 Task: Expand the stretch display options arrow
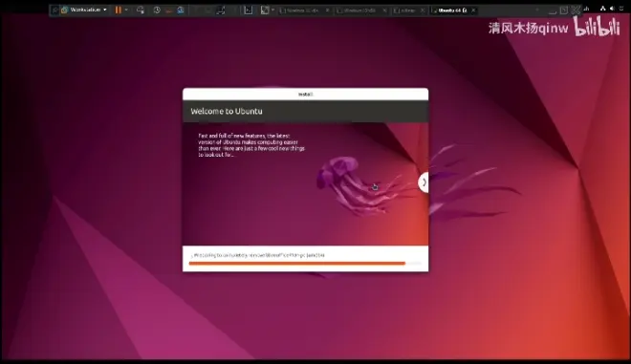[x=273, y=10]
